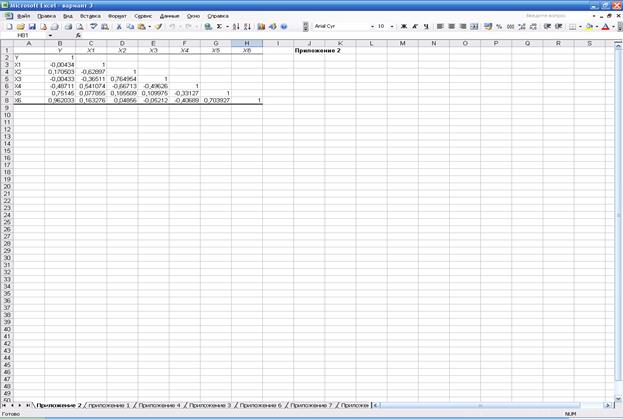Toggle Bold formatting (Ж)
This screenshot has width=623, height=419.
tap(404, 26)
